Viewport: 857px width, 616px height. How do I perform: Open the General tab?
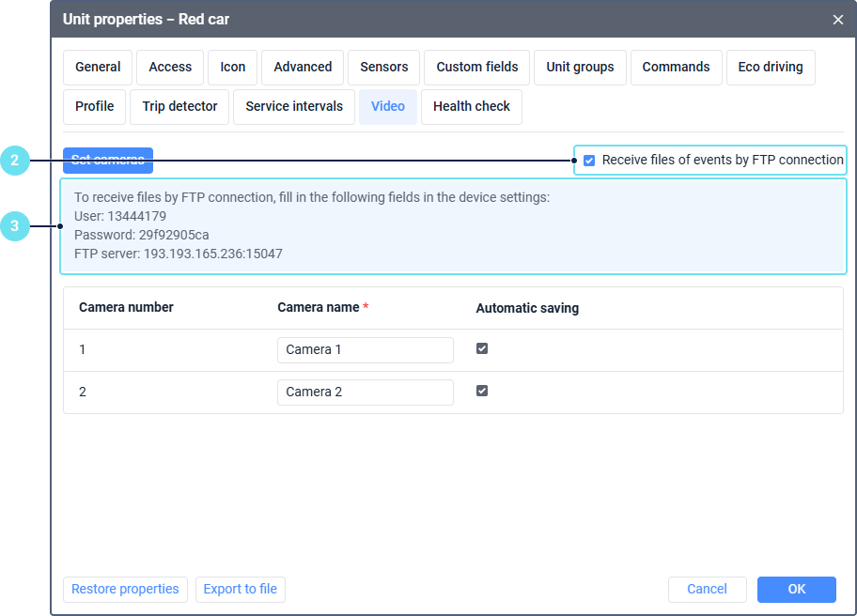(x=98, y=68)
